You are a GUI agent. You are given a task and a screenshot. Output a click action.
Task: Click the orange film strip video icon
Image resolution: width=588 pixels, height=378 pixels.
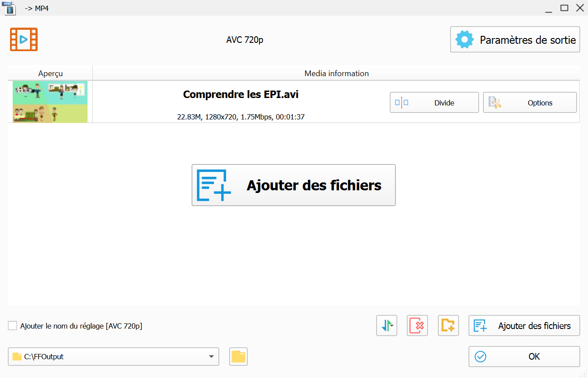pos(24,40)
